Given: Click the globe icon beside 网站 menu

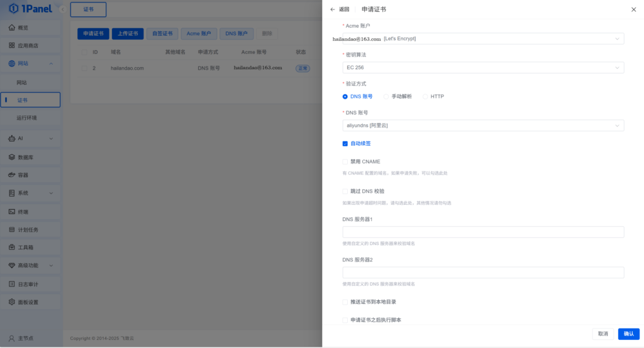Looking at the screenshot, I should point(11,63).
